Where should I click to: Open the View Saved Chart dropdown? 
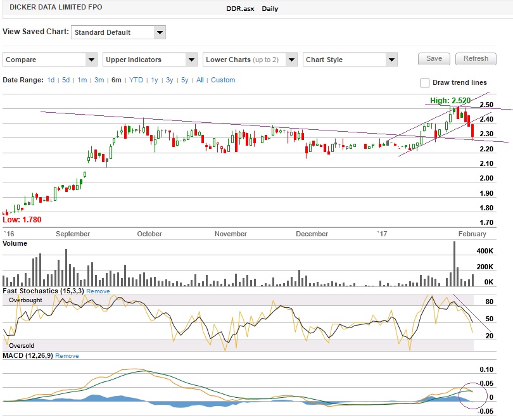click(x=118, y=32)
